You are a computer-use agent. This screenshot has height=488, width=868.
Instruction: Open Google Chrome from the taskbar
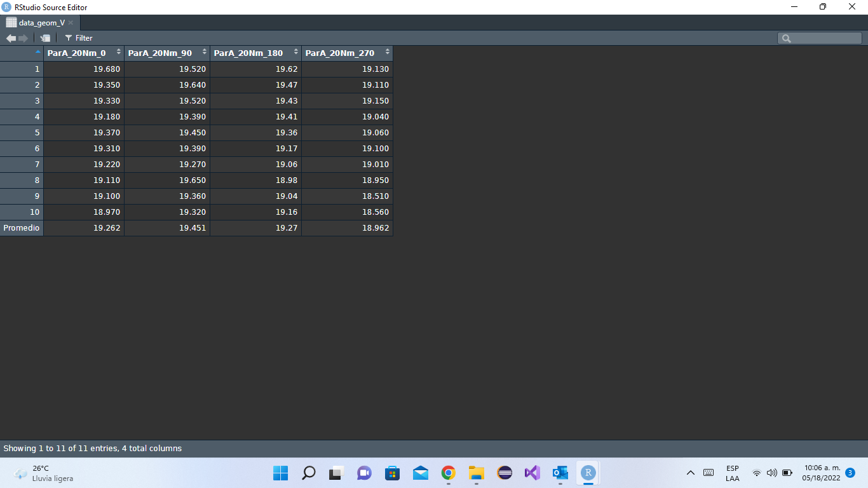449,473
